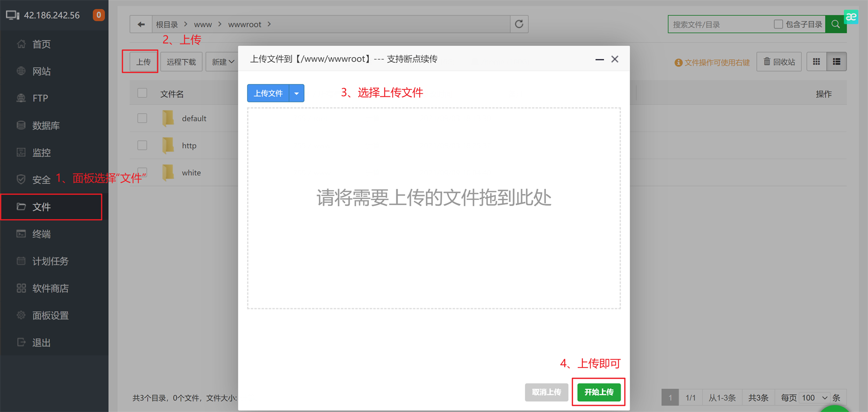Open the default folder icon

tap(168, 118)
